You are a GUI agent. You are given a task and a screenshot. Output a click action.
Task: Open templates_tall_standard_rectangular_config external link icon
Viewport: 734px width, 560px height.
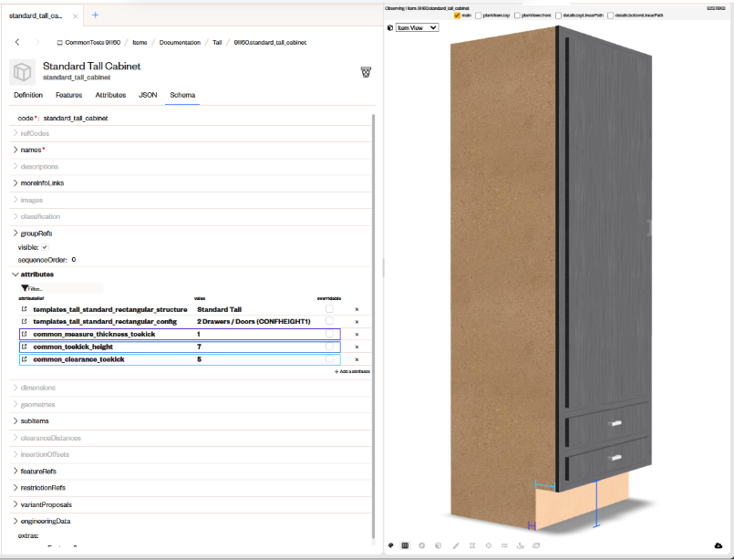[25, 321]
